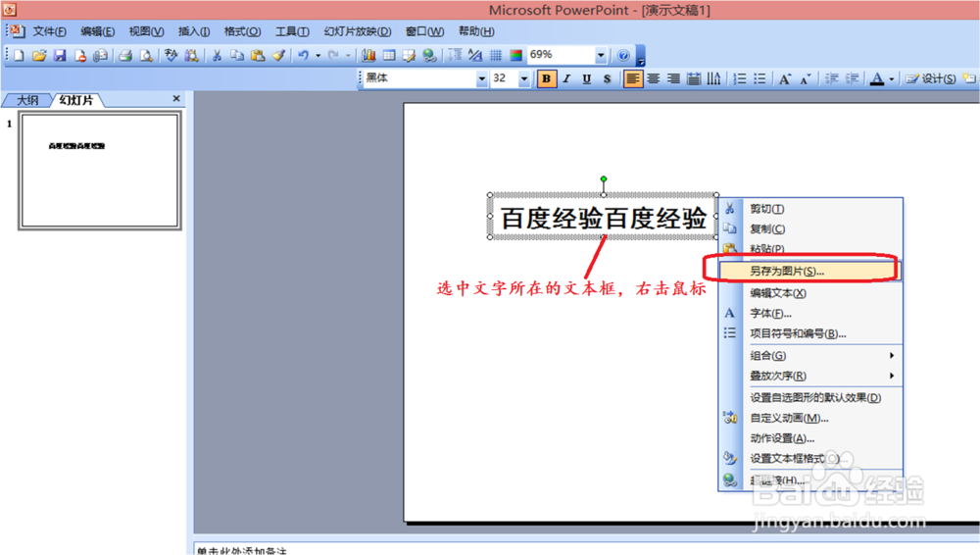Apply font color A icon

point(877,78)
